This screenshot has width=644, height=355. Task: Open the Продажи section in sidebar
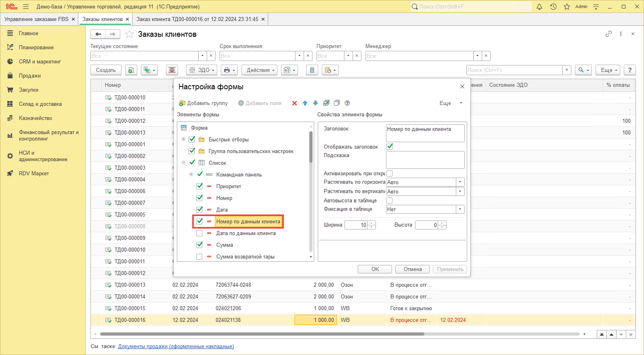pyautogui.click(x=29, y=76)
